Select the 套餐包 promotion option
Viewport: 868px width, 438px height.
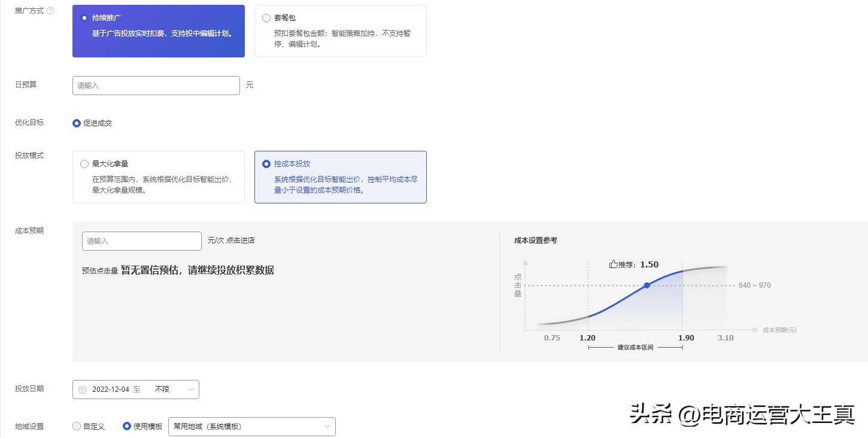(265, 17)
